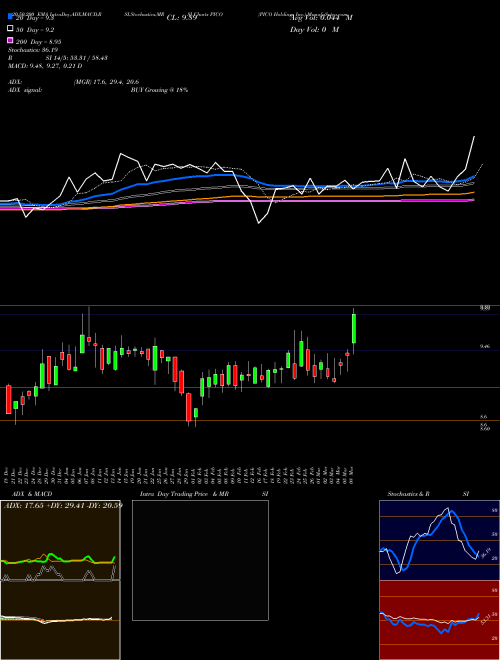Click the magenta 200 Day legend swatch
The image size is (500, 660).
click(x=10, y=40)
